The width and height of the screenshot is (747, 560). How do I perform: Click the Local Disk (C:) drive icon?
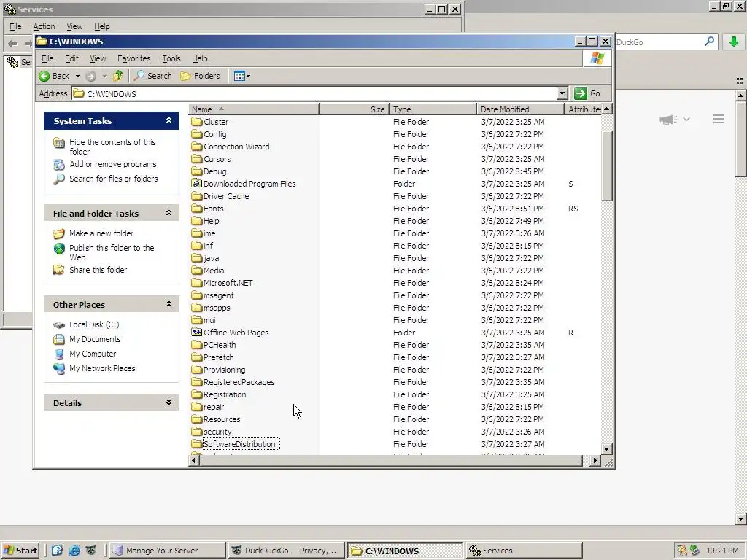pos(59,324)
